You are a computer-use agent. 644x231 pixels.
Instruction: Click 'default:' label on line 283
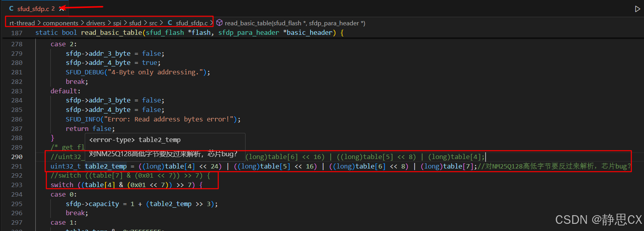pos(66,91)
